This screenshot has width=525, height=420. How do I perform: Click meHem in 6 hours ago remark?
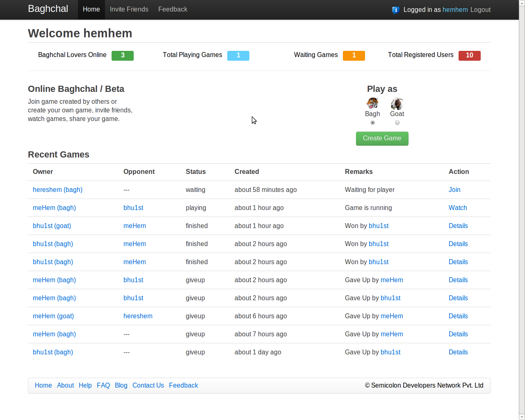click(x=392, y=316)
